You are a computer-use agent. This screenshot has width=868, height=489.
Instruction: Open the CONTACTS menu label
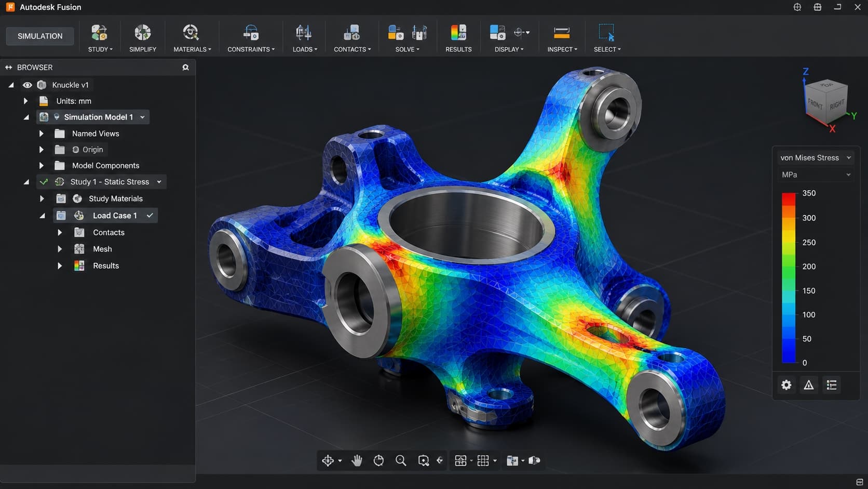point(352,49)
